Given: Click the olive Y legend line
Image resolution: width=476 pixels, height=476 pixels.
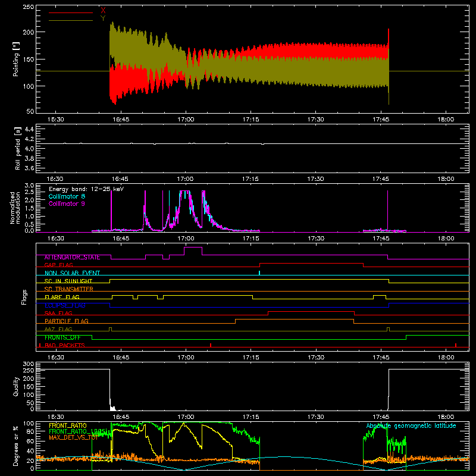Looking at the screenshot, I should coord(71,21).
